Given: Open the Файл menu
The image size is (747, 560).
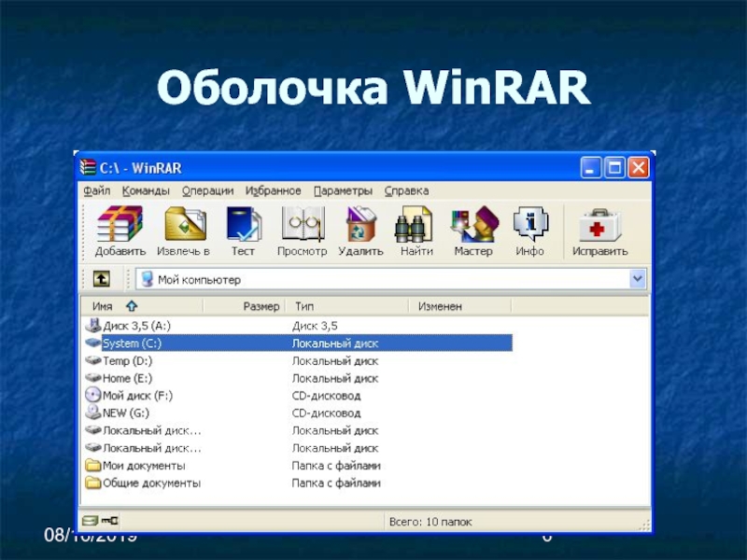Looking at the screenshot, I should (x=96, y=190).
